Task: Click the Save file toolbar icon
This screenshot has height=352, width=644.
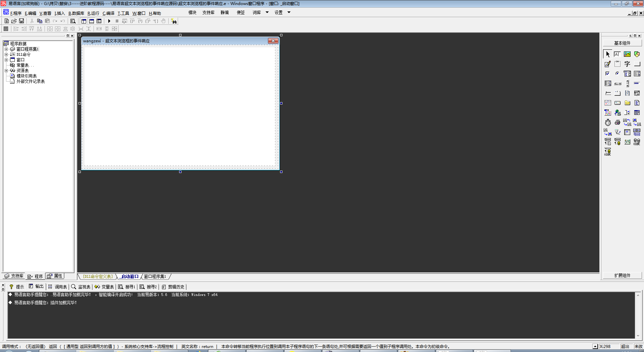Action: [x=21, y=21]
